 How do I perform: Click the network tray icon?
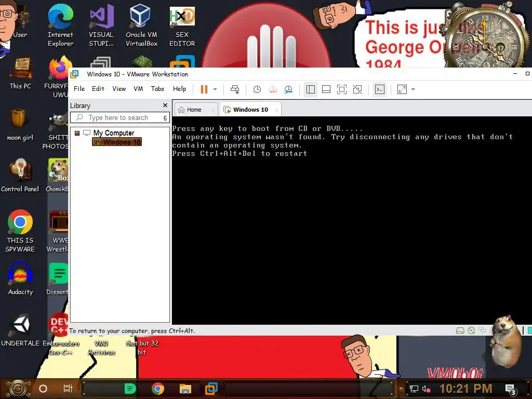(x=414, y=389)
